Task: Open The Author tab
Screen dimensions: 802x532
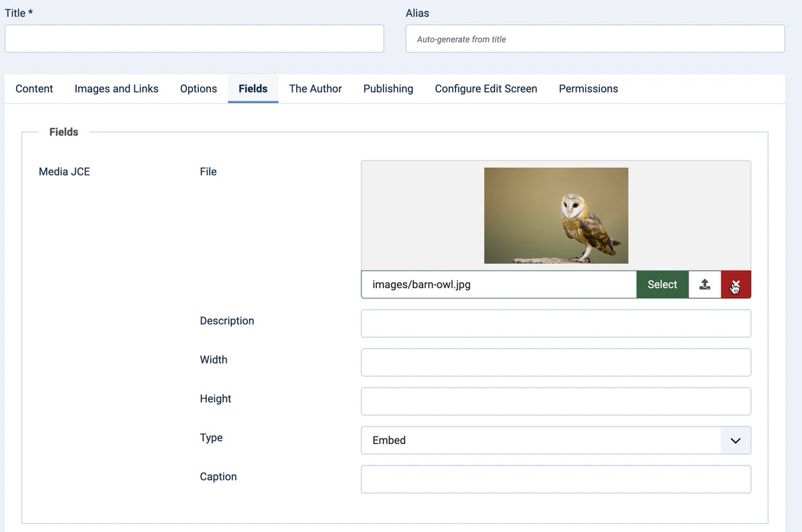Action: (315, 89)
